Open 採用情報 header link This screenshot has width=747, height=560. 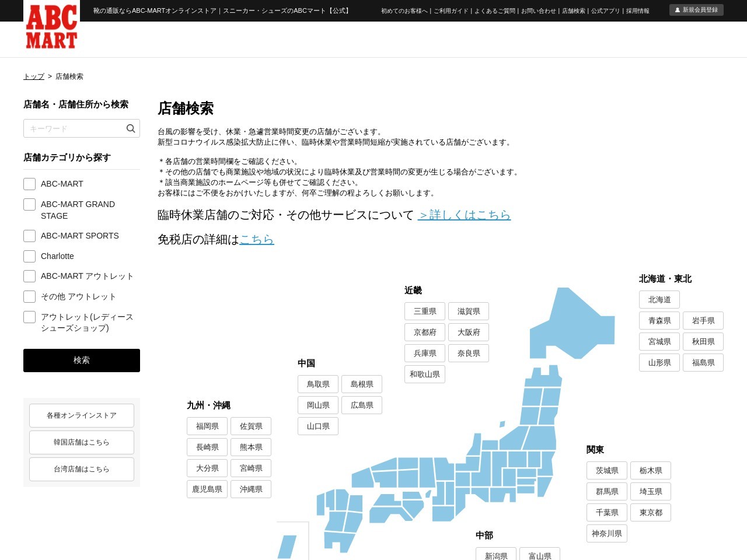(638, 11)
